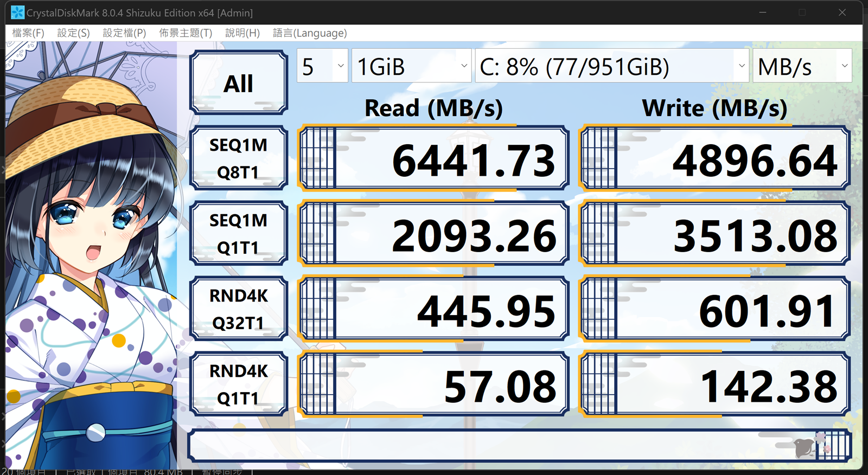Image resolution: width=868 pixels, height=475 pixels.
Task: Run the RND4K Q1T1 benchmark
Action: 238,384
